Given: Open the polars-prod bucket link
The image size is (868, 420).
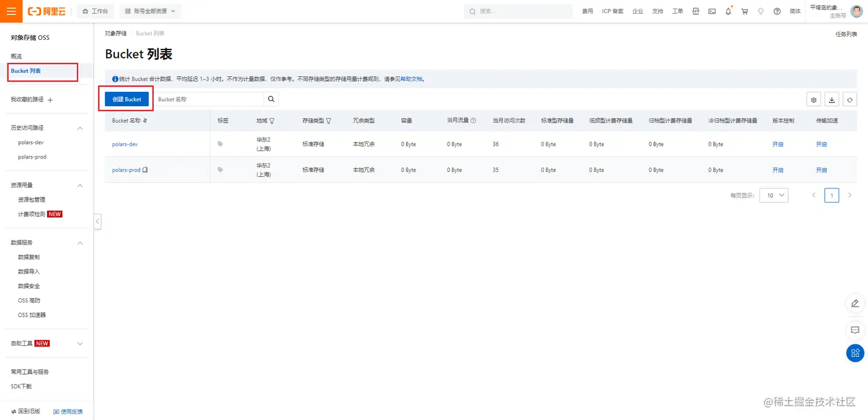Looking at the screenshot, I should (126, 170).
